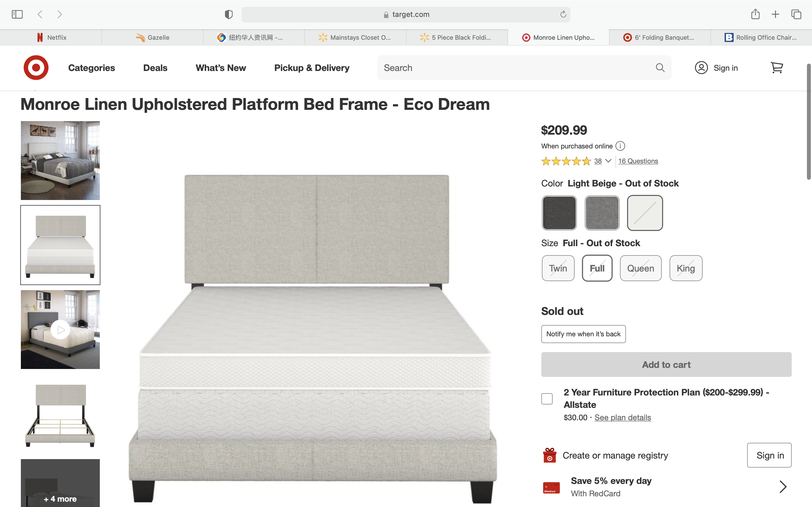The image size is (812, 507).
Task: Open the shopping cart
Action: [776, 68]
